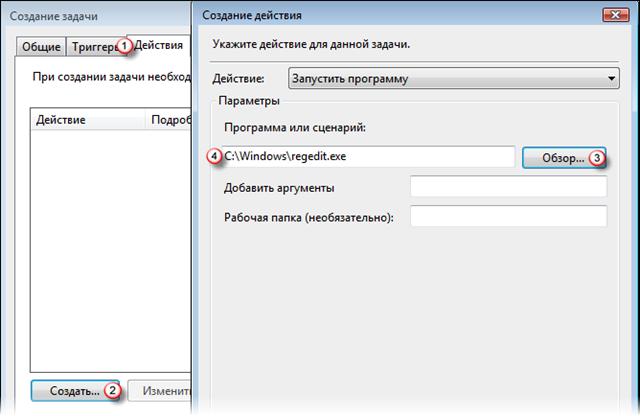This screenshot has height=416, width=640.
Task: Click the Подробности column header
Action: click(169, 120)
